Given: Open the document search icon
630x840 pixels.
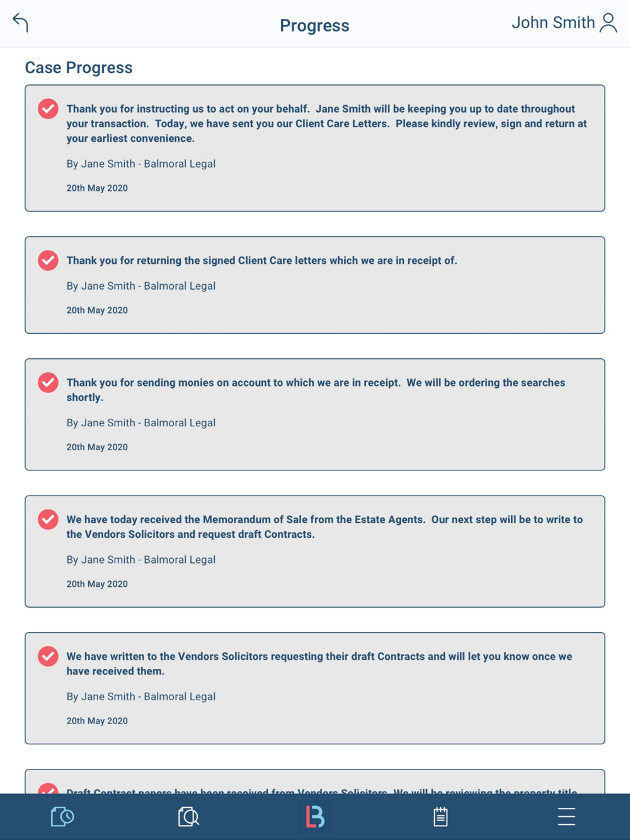Looking at the screenshot, I should (x=188, y=817).
